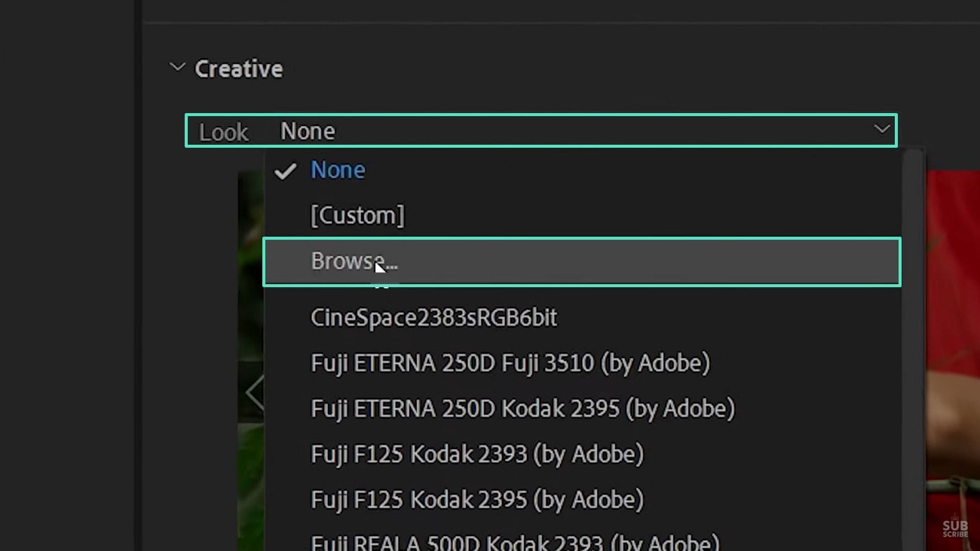Click the Look label text
Viewport: 980px width, 551px height.
click(223, 132)
